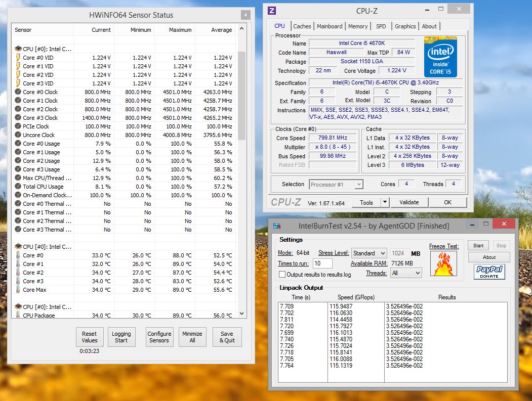Click the sensor list scroll-down arrow

coord(241,314)
